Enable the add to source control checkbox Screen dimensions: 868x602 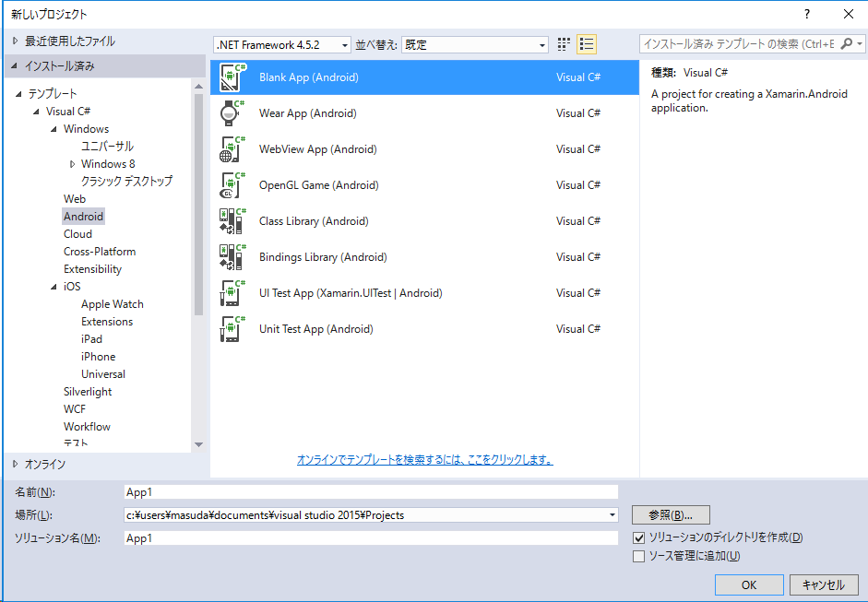pyautogui.click(x=638, y=556)
